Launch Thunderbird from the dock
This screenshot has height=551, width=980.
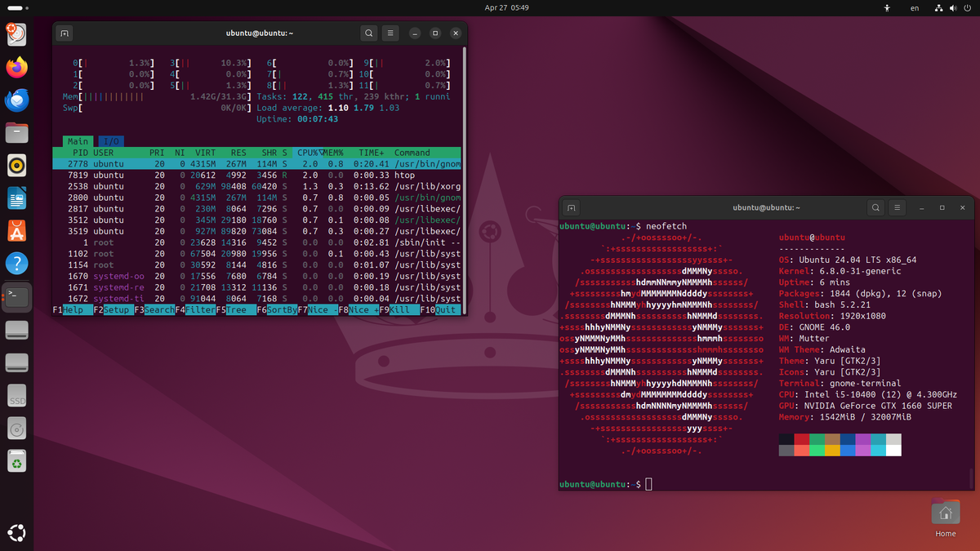pyautogui.click(x=18, y=100)
